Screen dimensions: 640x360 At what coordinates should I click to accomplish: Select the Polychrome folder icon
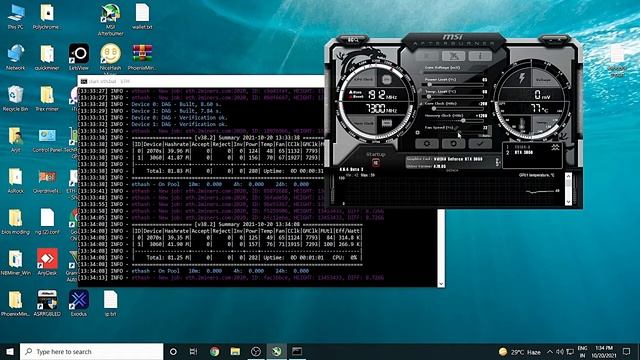click(x=47, y=17)
